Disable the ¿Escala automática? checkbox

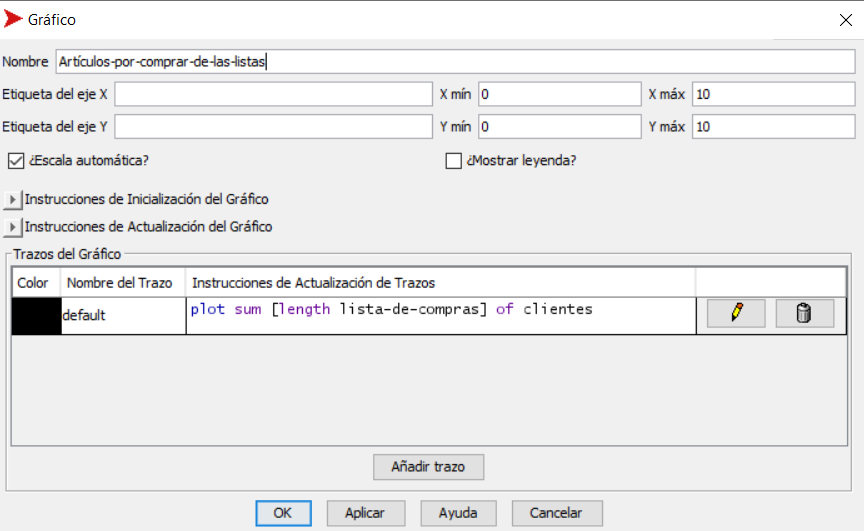click(x=15, y=160)
